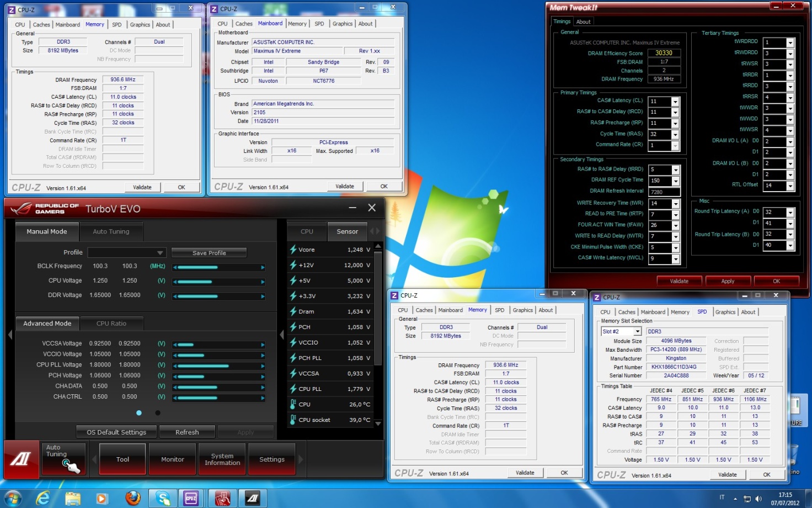Click the PCH Voltage slider track in TurboV
This screenshot has height=508, width=812.
point(219,376)
